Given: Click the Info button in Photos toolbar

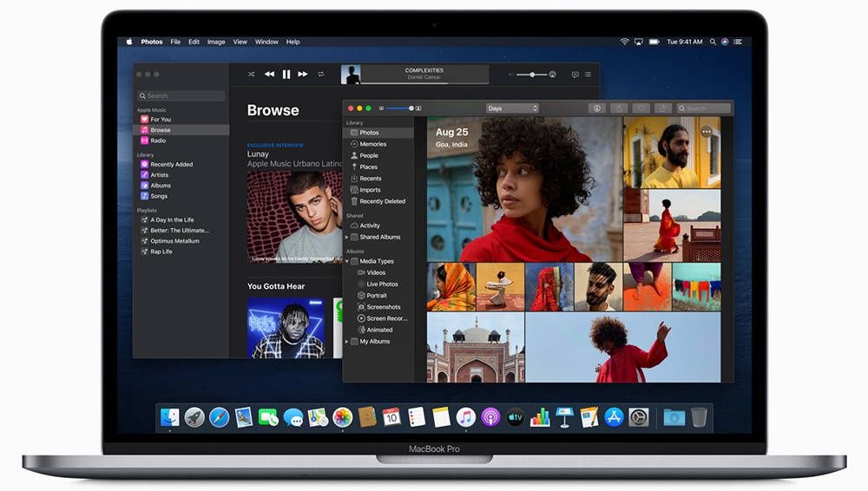Looking at the screenshot, I should coord(597,108).
